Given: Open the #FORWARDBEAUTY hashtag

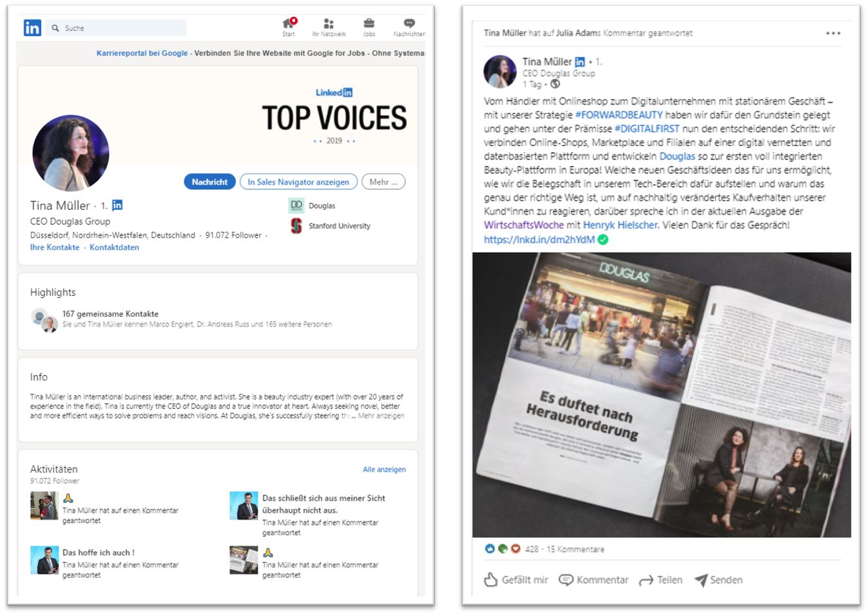Looking at the screenshot, I should 619,115.
